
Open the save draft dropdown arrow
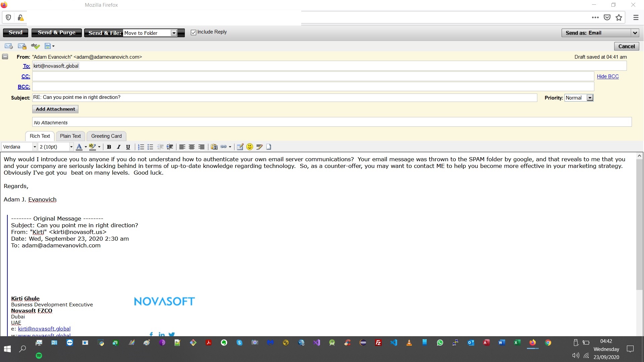click(x=53, y=46)
